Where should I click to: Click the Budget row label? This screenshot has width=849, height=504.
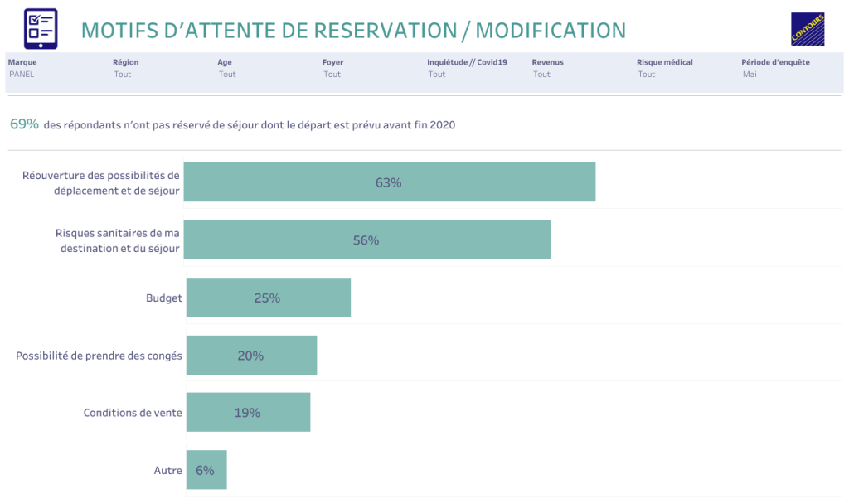[x=163, y=298]
